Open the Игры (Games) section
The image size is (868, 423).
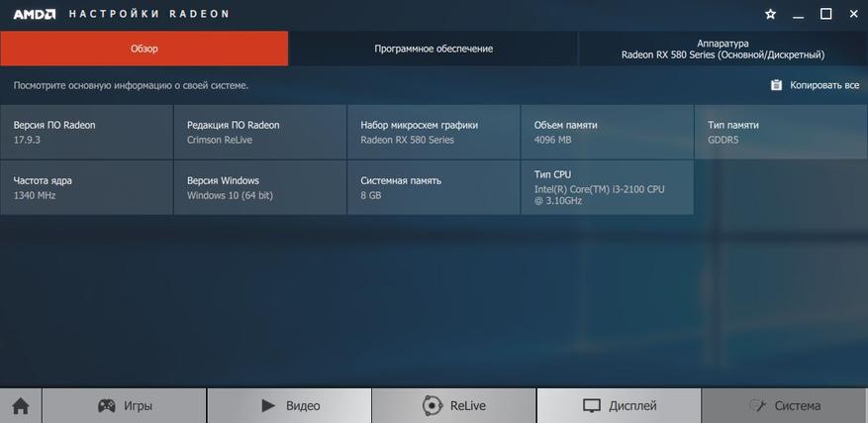click(x=124, y=406)
